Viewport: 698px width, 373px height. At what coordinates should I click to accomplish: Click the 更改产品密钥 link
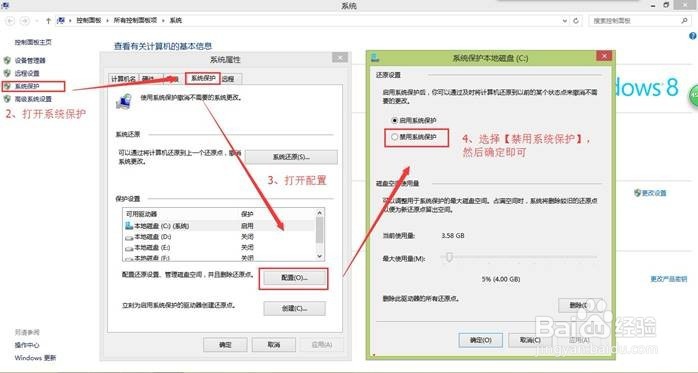[x=669, y=279]
